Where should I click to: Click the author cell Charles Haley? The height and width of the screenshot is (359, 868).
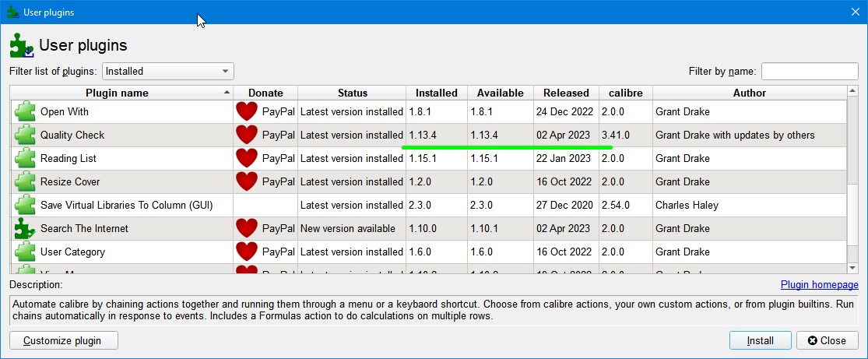pyautogui.click(x=750, y=205)
